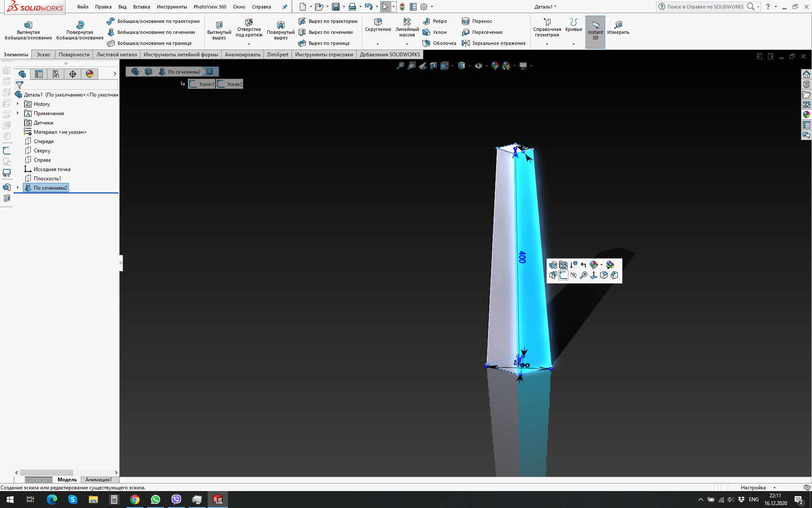Open the ConfigurationManager tab icon
812x508 pixels.
coord(56,74)
